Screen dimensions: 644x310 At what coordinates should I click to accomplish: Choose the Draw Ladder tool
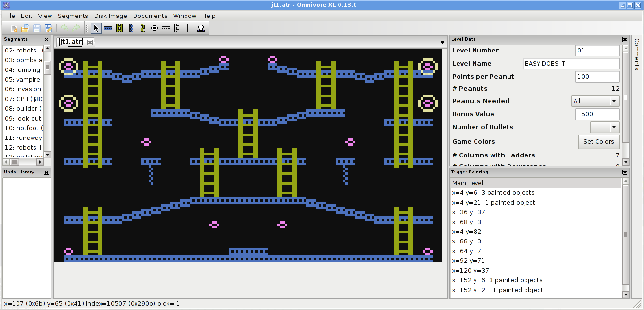[119, 28]
